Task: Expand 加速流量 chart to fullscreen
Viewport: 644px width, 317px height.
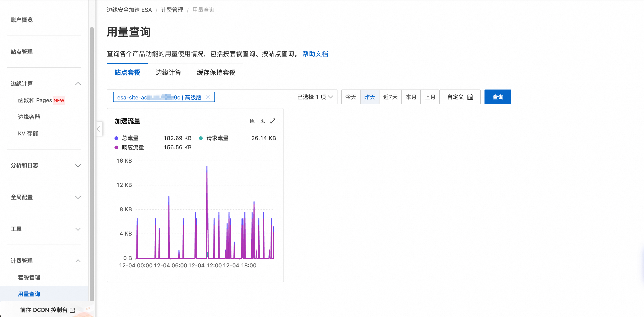Action: 273,121
